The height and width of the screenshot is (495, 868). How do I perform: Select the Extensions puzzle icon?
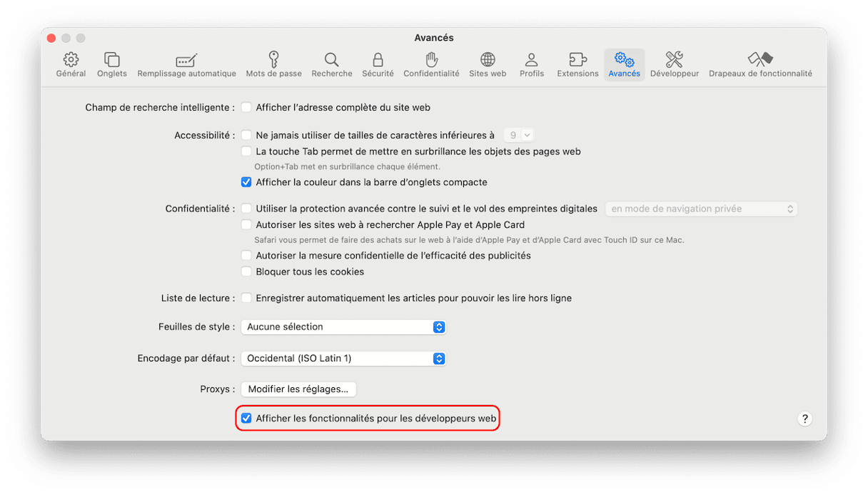[x=577, y=60]
